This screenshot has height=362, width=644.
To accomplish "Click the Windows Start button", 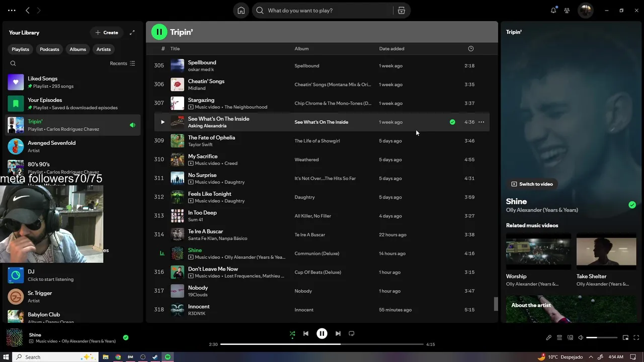I will tap(6, 357).
